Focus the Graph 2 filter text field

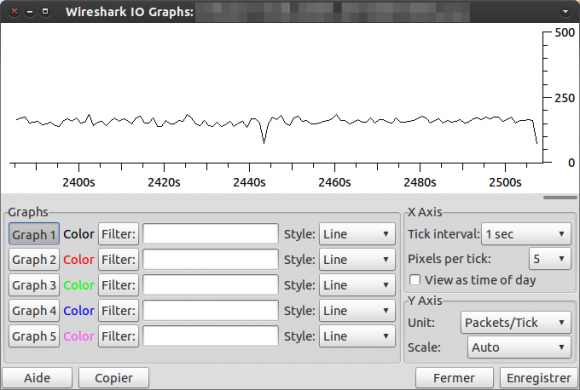[x=210, y=259]
